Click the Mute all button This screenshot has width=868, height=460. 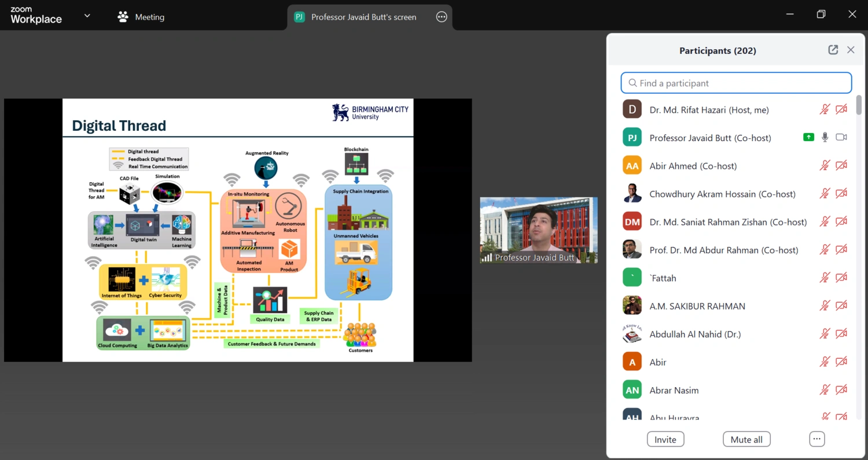pos(746,439)
